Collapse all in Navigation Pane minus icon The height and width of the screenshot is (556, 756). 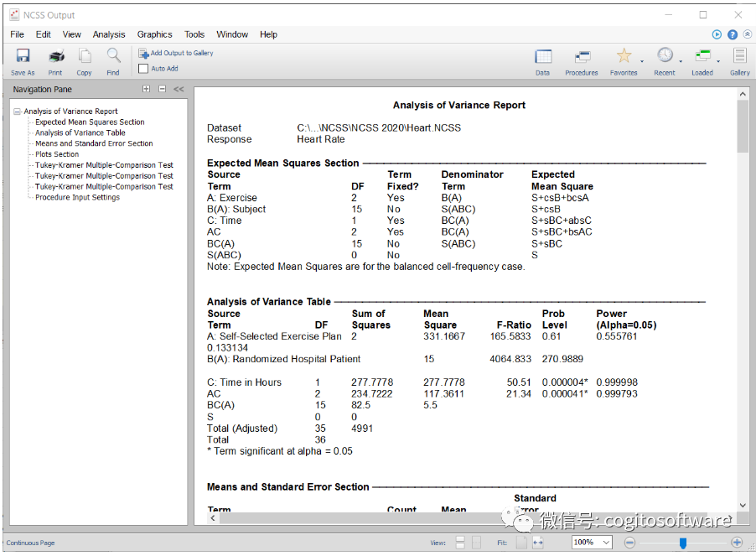[163, 89]
